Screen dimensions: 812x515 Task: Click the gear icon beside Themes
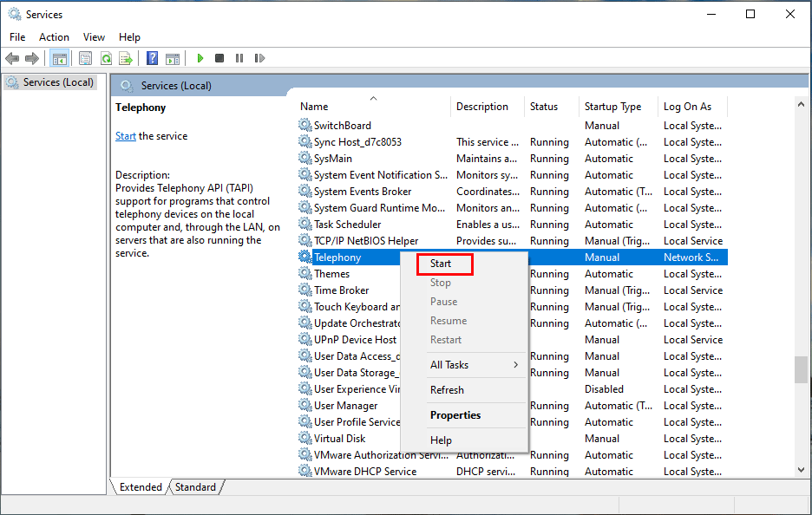click(305, 274)
